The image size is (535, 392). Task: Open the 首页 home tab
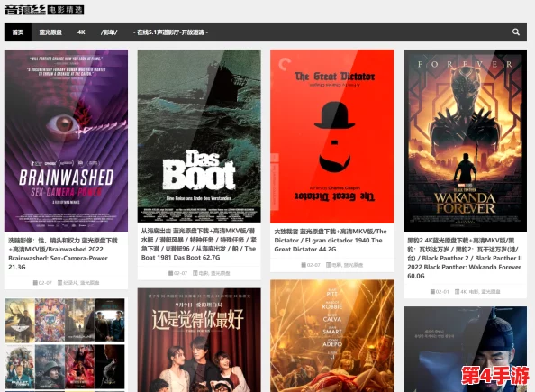coord(18,32)
